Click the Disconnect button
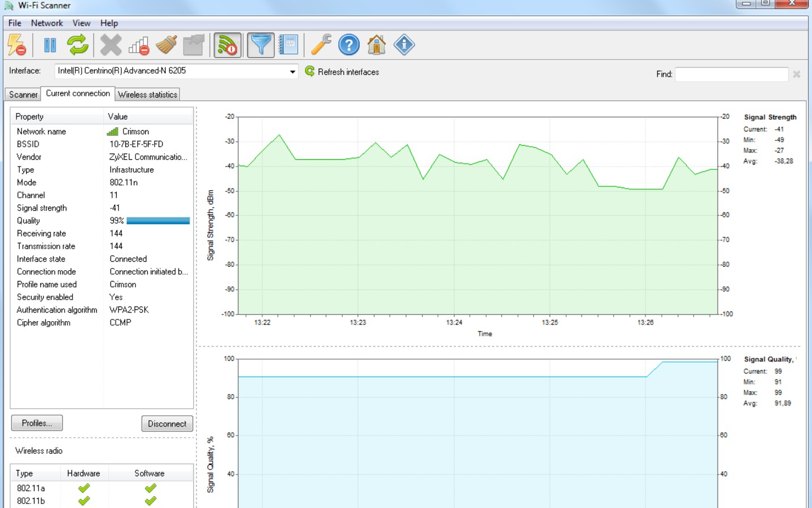The width and height of the screenshot is (812, 508). click(x=167, y=423)
